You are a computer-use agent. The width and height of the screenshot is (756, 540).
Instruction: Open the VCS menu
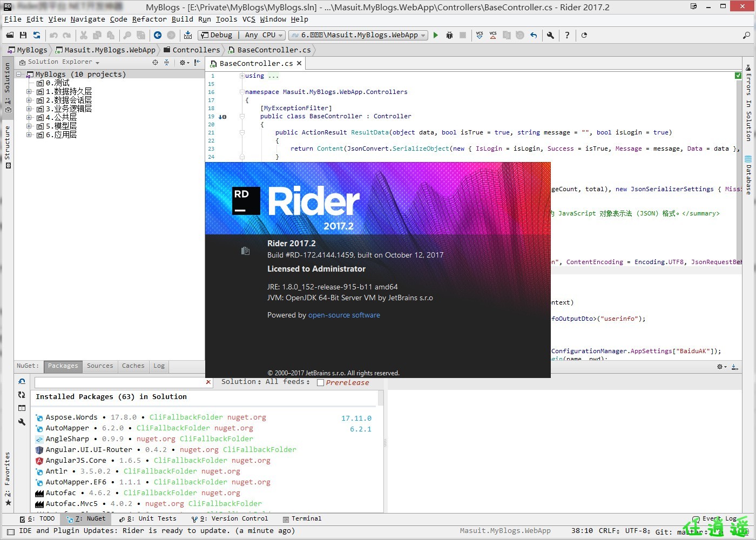point(249,19)
